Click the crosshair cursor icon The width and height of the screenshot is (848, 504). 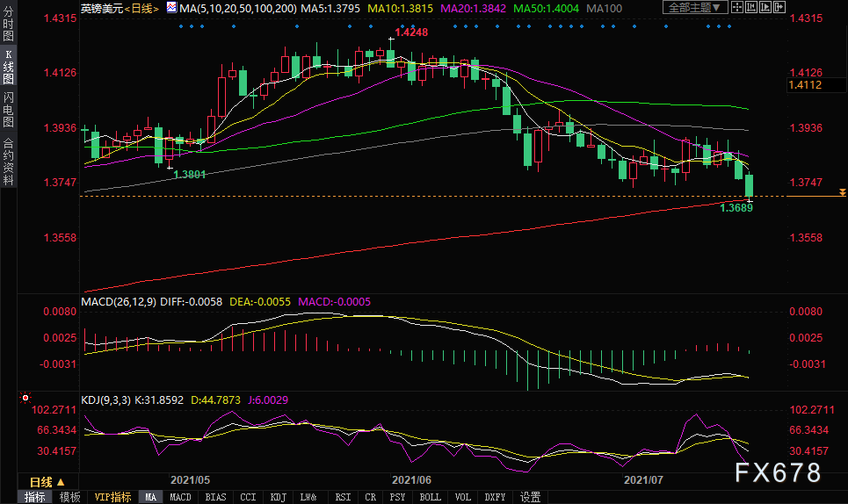tap(736, 8)
